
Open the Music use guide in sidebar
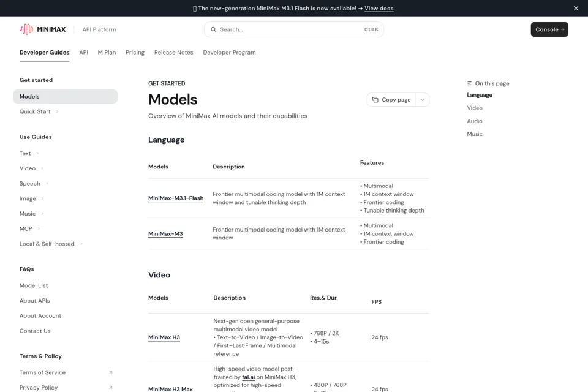click(x=28, y=213)
